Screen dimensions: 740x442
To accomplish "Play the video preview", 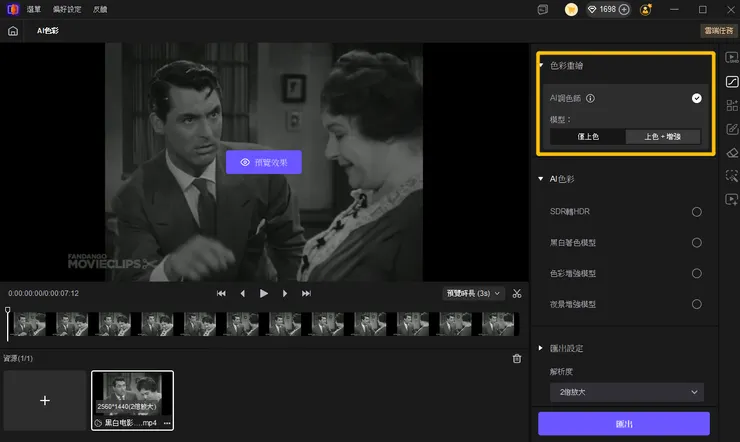I will tap(264, 293).
